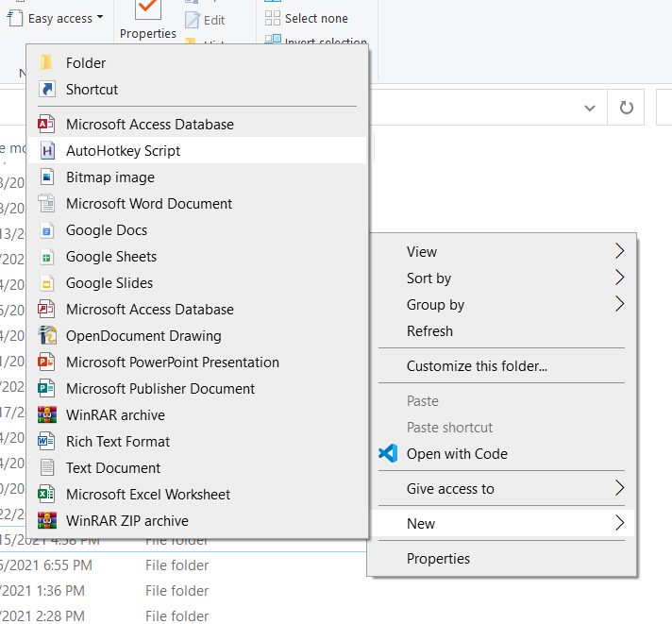
Task: Expand the address bar history chevron
Action: pos(590,108)
